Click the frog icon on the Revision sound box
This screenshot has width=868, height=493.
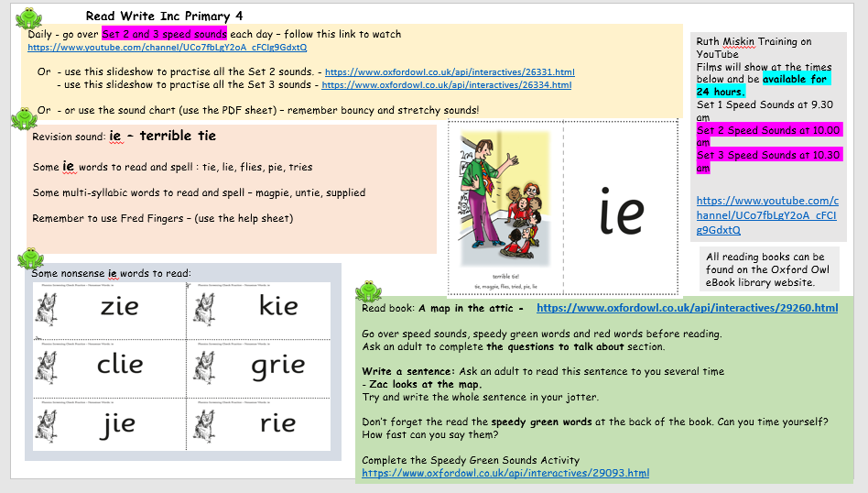click(23, 119)
